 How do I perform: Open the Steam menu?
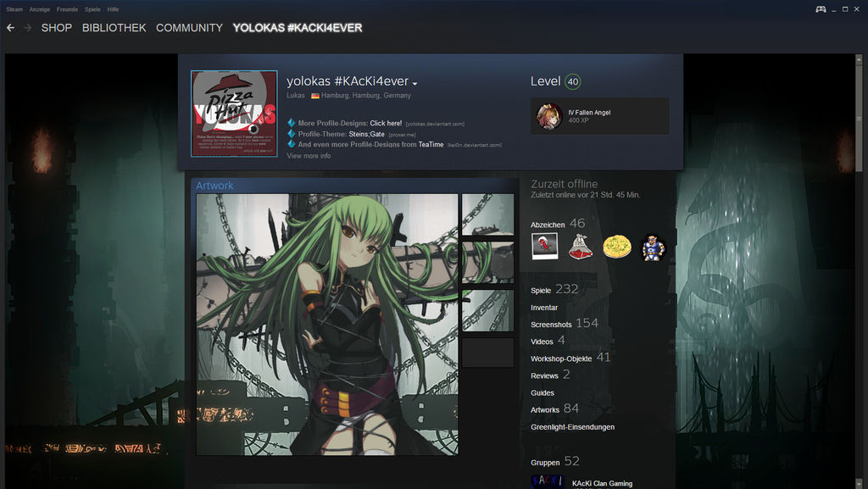(14, 9)
